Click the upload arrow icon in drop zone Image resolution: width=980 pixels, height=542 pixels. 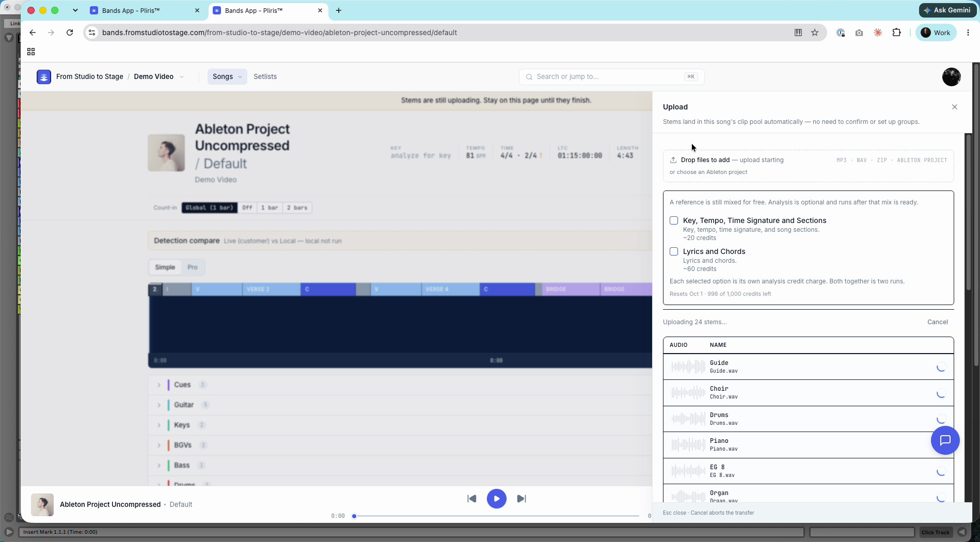click(673, 160)
